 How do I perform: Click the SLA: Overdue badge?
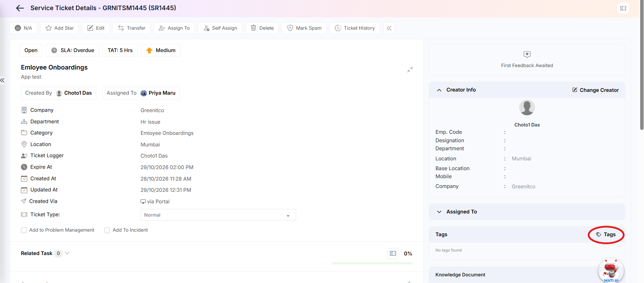(x=73, y=50)
